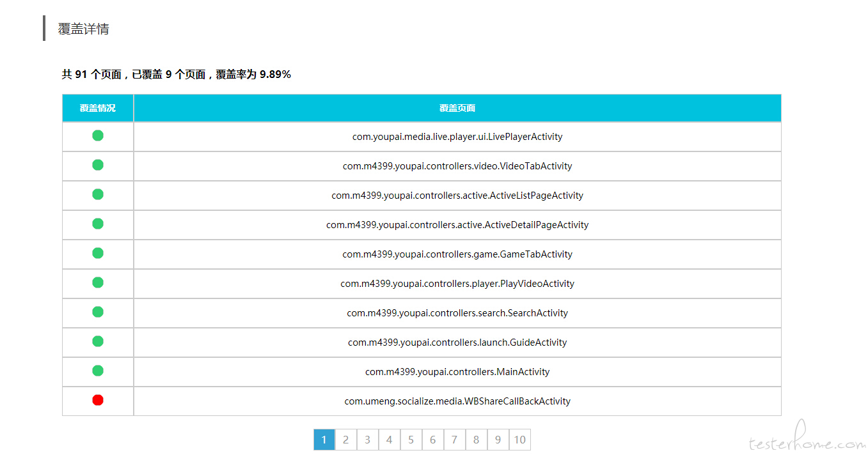Select the search.SearchActivity cell text

(457, 313)
